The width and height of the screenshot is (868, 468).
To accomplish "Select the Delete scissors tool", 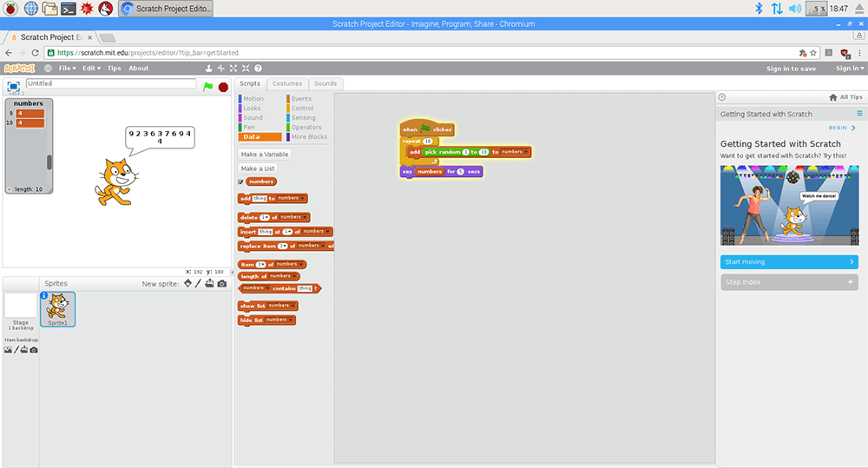I will click(220, 68).
